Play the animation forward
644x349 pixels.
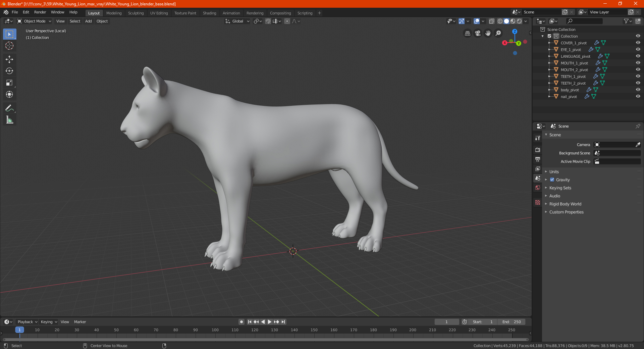pyautogui.click(x=270, y=322)
